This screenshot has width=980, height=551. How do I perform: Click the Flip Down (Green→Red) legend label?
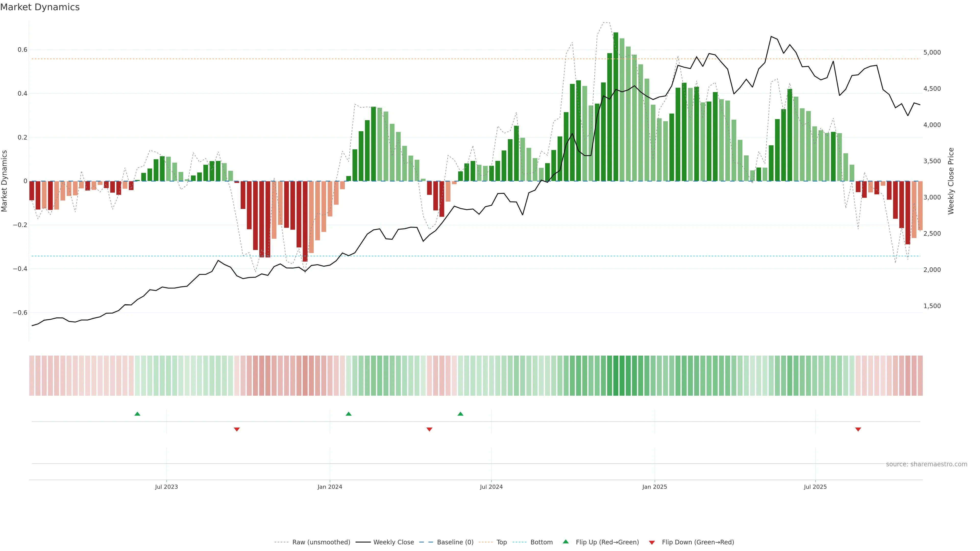(x=698, y=542)
